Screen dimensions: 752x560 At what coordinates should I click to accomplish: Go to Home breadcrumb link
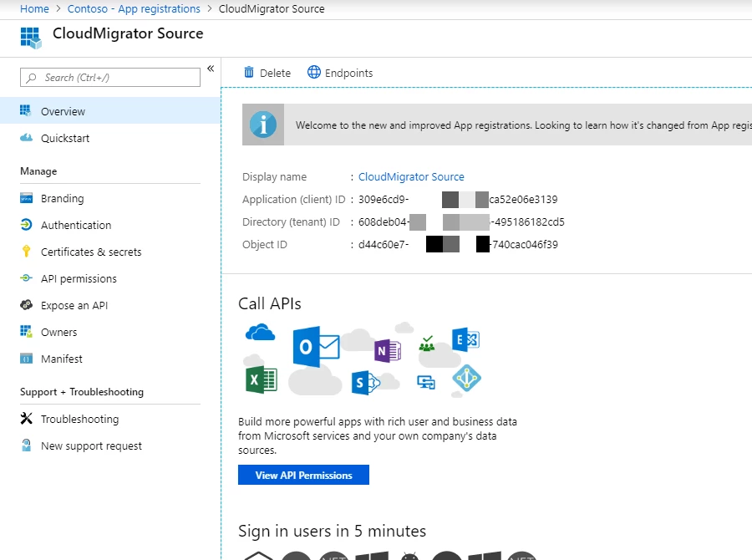tap(34, 8)
